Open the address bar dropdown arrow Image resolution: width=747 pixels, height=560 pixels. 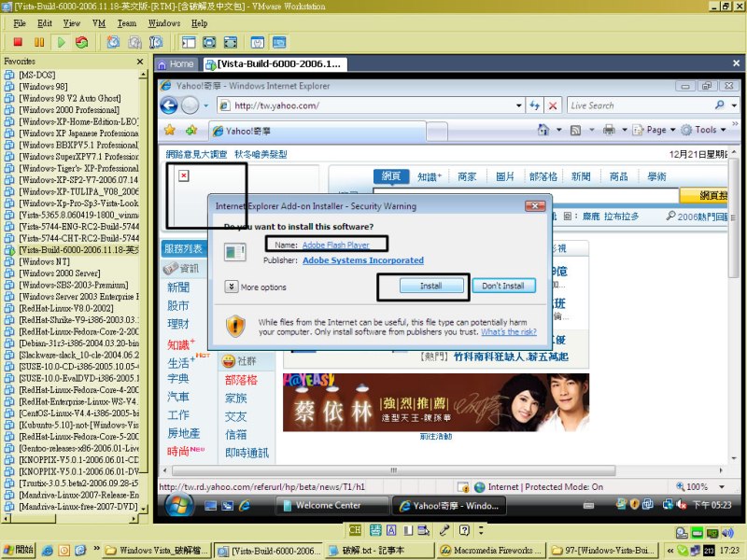pyautogui.click(x=519, y=105)
